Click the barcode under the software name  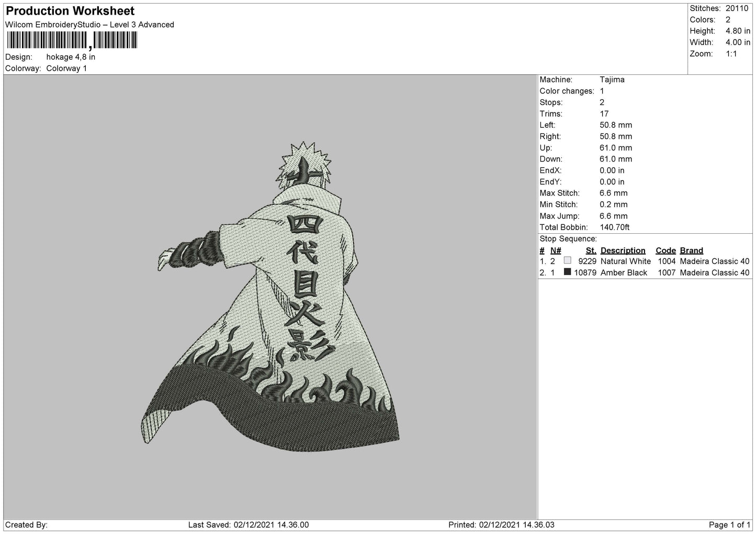[71, 40]
